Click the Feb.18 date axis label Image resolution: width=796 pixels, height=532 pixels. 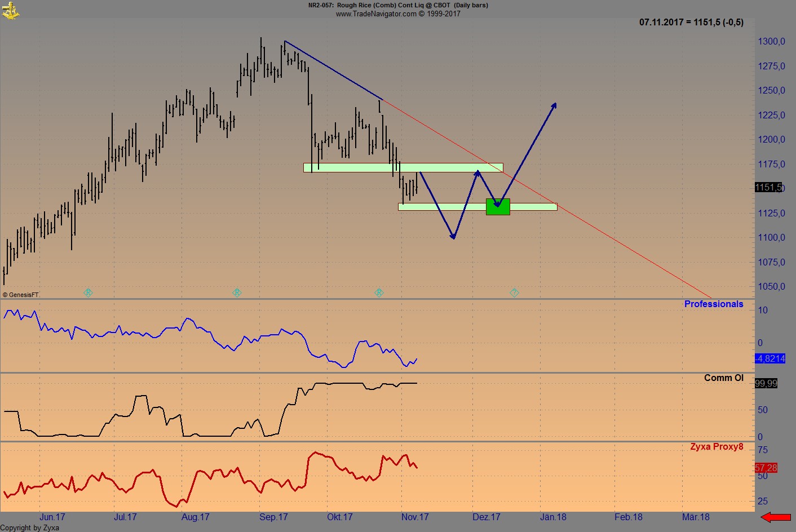coord(629,517)
